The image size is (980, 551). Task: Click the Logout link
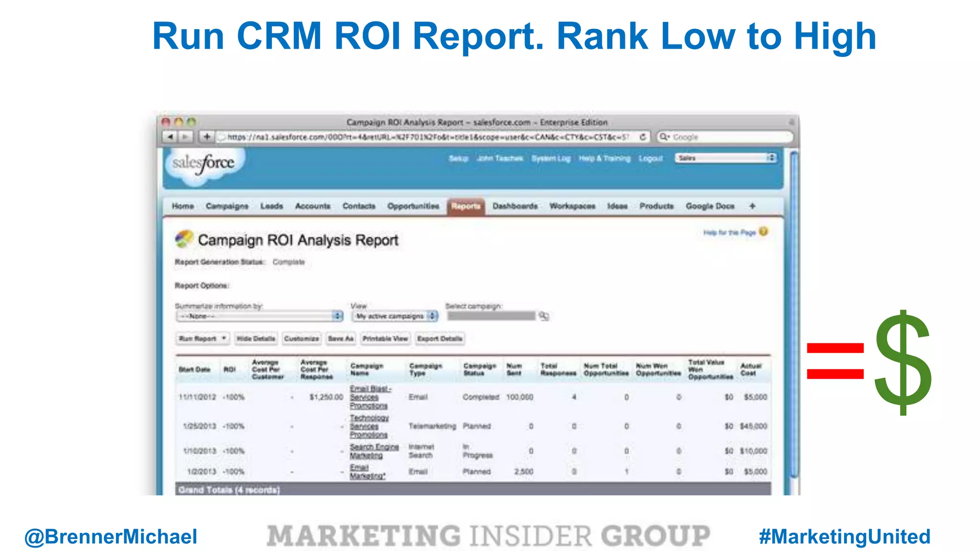click(651, 158)
